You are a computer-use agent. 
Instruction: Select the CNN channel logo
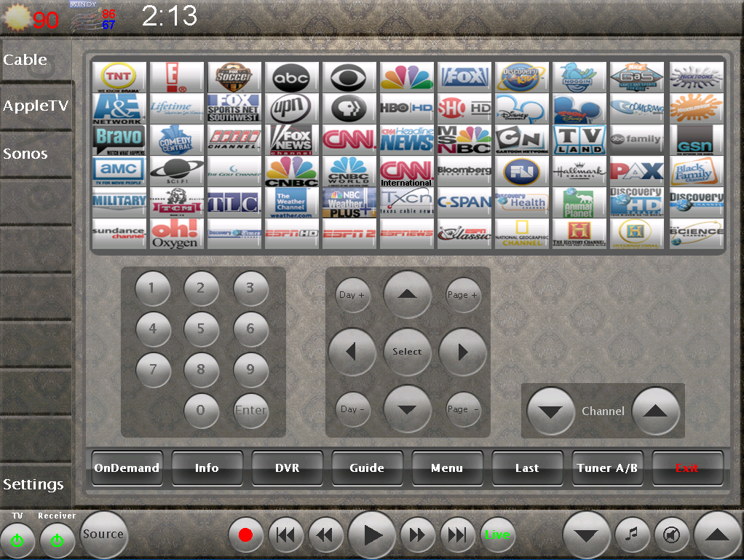[349, 140]
